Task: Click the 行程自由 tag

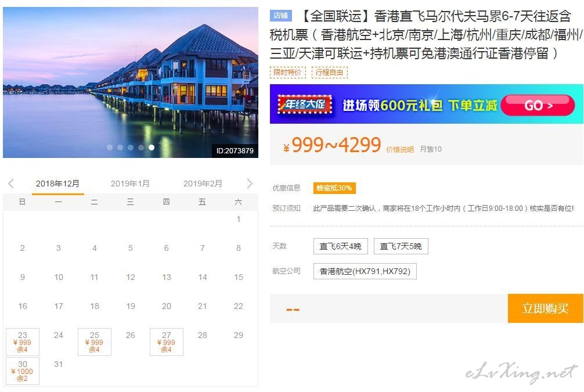Action: point(329,72)
